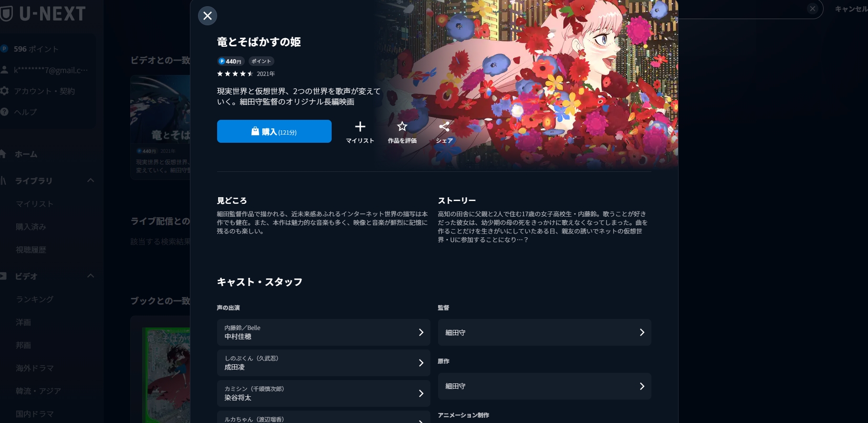This screenshot has height=423, width=868.
Task: Purchase the 121-minute movie (購入)
Action: point(274,131)
